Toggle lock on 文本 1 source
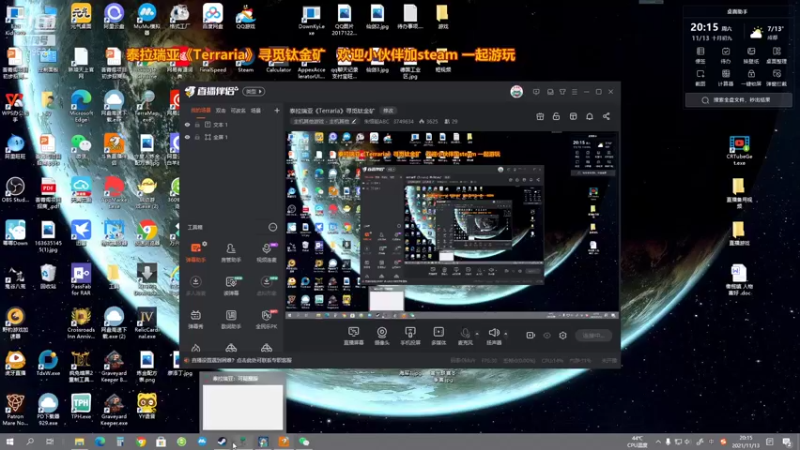 [197, 124]
